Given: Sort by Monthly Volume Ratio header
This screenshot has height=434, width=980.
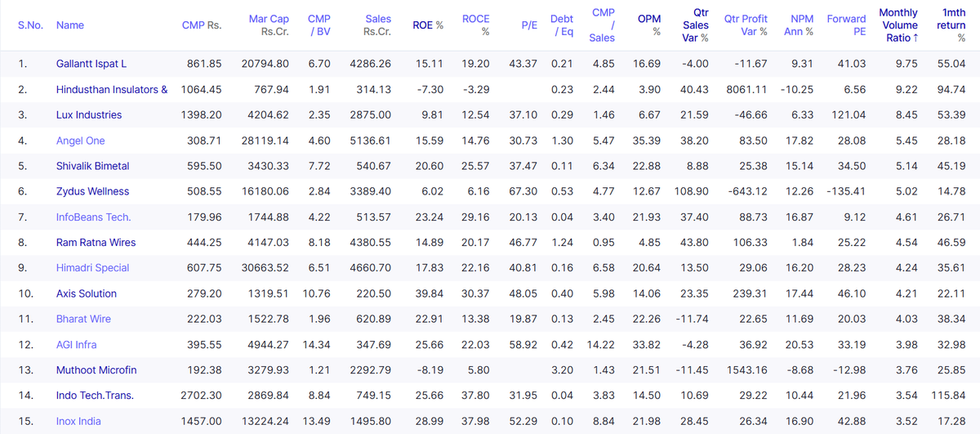Looking at the screenshot, I should pos(898,25).
